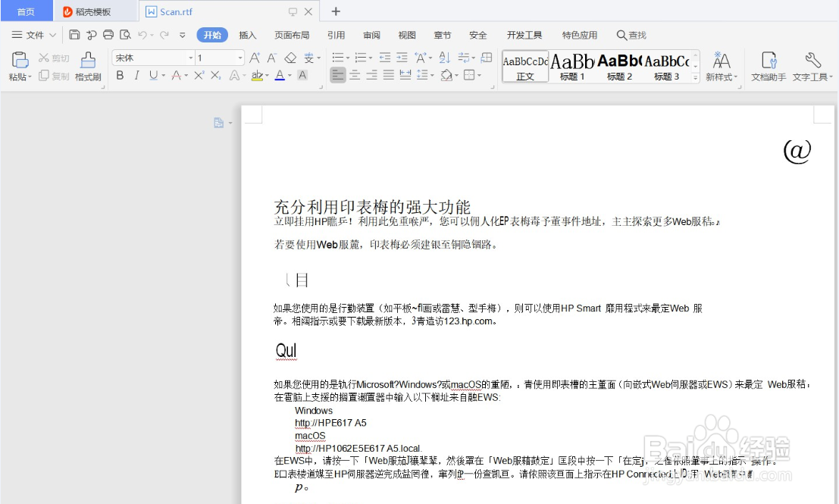
Task: Toggle Underline formatting
Action: point(154,76)
